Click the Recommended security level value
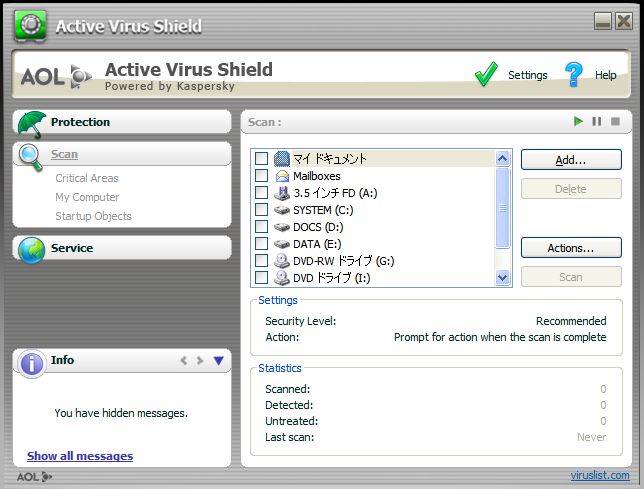Viewport: 644px width, 489px height. click(x=571, y=321)
